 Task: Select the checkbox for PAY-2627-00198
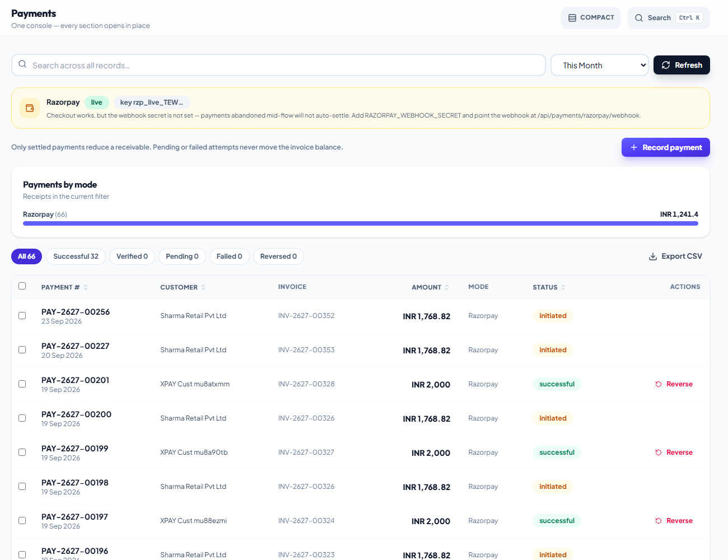(x=22, y=487)
